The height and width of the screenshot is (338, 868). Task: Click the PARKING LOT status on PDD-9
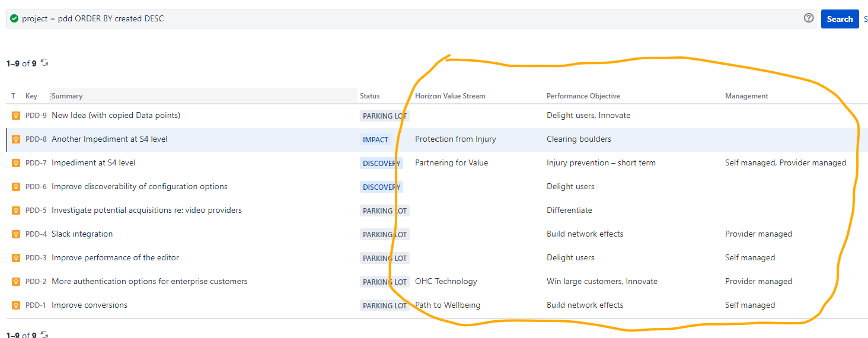(x=385, y=116)
